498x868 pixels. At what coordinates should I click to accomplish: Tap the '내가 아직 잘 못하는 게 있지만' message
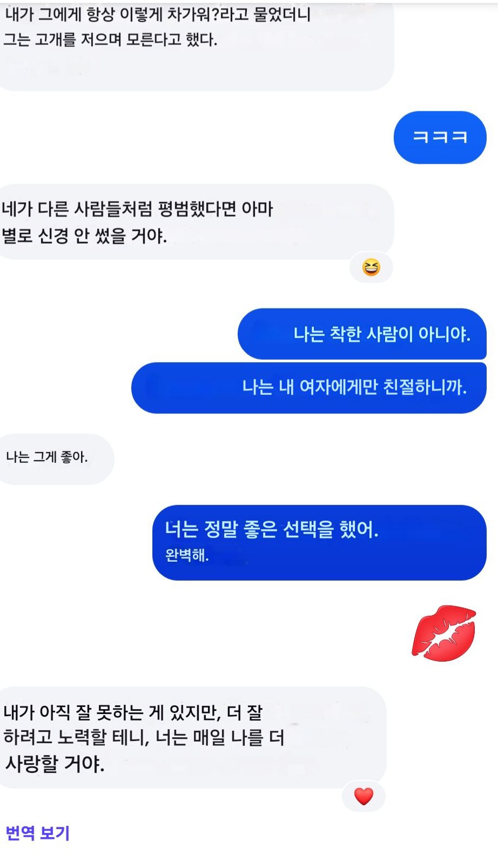193,737
